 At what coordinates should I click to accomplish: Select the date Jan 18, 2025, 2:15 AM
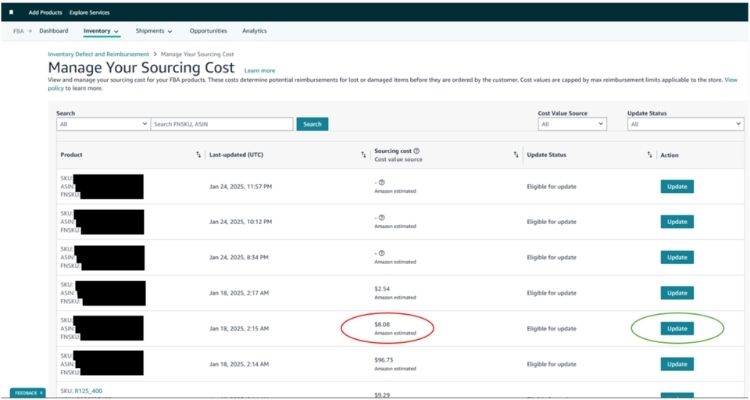[x=239, y=329]
